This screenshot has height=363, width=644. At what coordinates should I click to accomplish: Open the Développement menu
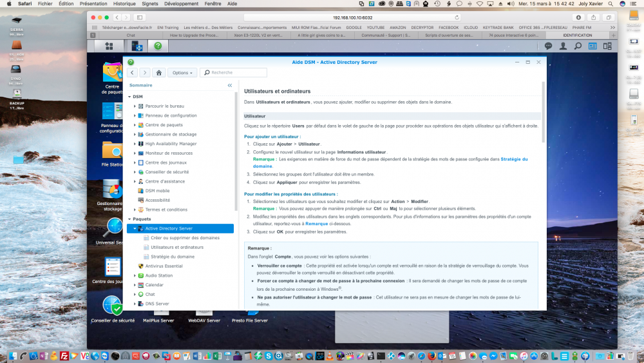(x=181, y=4)
